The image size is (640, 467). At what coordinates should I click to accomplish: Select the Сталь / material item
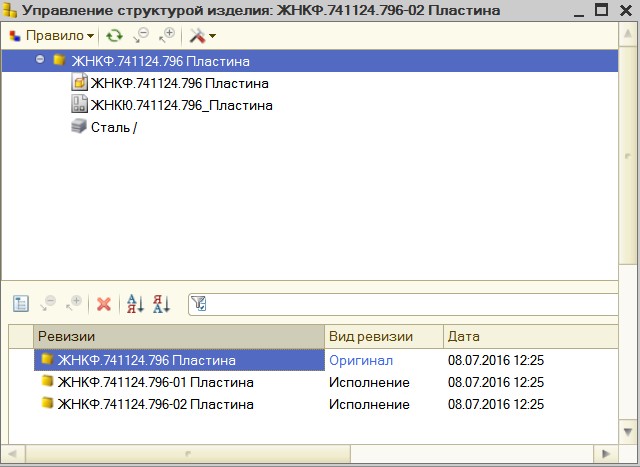tap(113, 127)
